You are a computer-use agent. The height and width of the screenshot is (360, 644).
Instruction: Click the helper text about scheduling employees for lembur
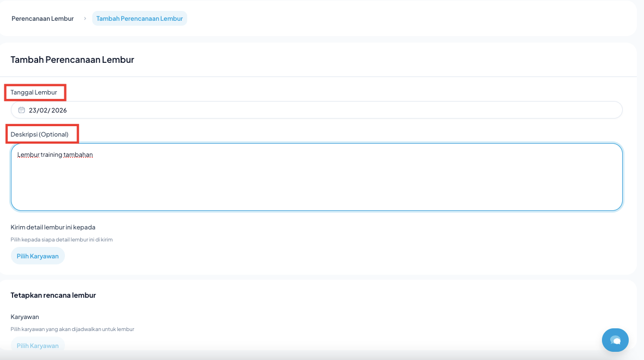pos(72,329)
